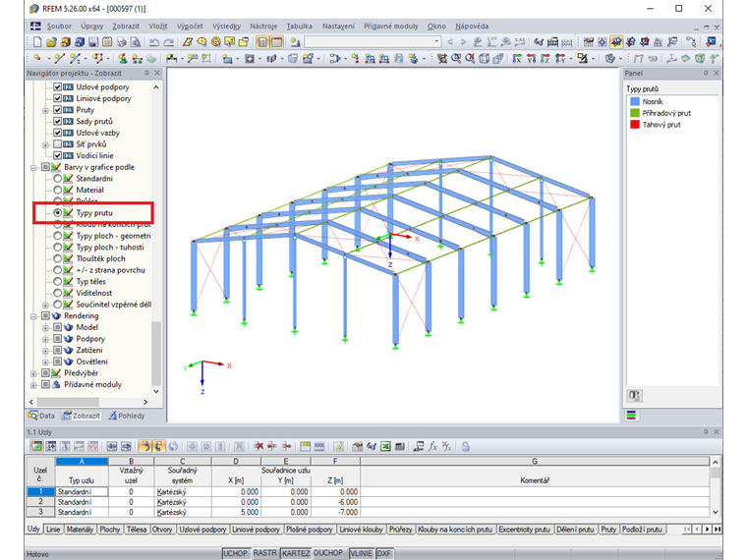Toggle the Pruty checkbox

pyautogui.click(x=58, y=110)
